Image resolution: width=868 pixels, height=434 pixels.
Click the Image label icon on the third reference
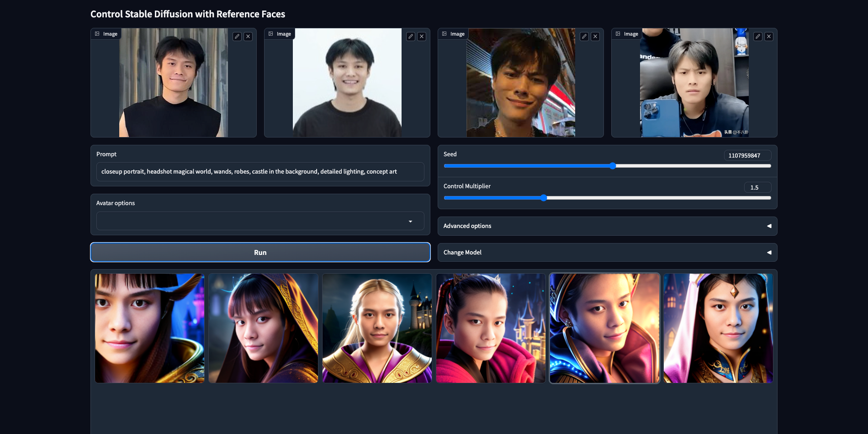(445, 34)
